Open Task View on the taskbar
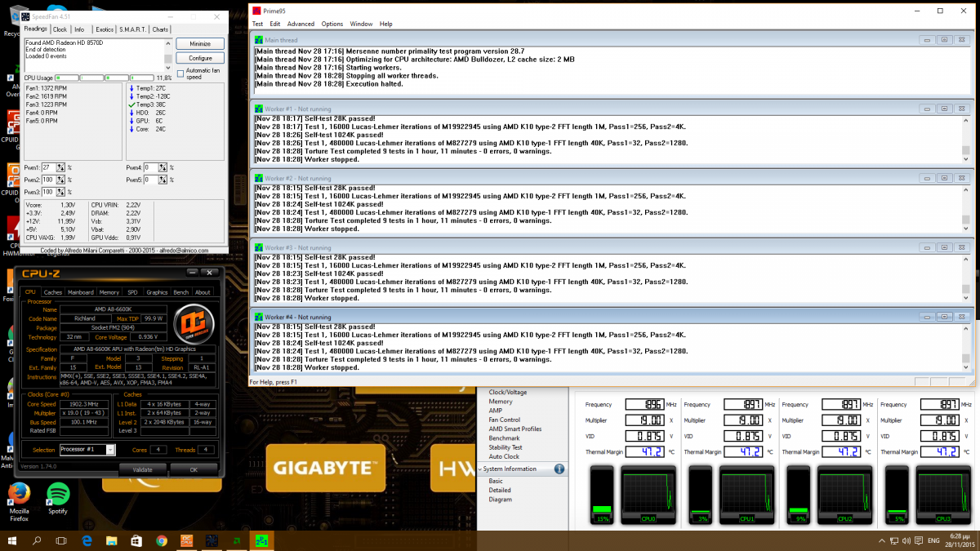Viewport: 980px width, 551px height. pyautogui.click(x=61, y=540)
